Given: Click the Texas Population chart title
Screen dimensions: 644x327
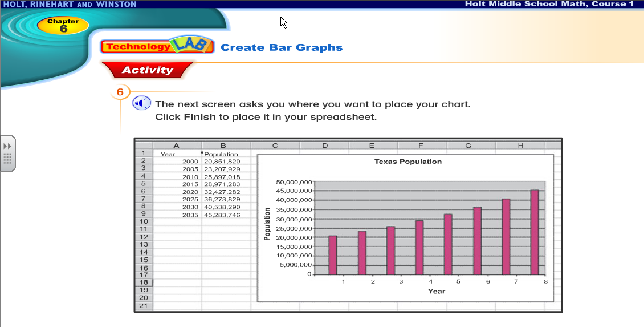Looking at the screenshot, I should (407, 162).
